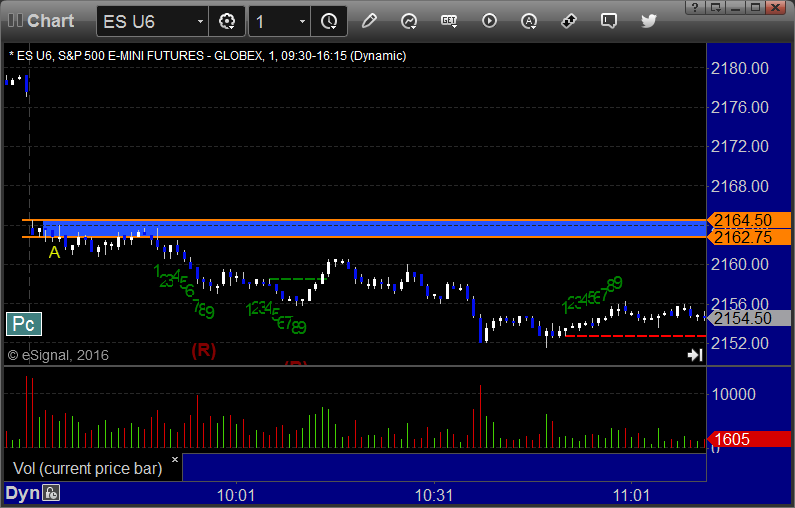Viewport: 795px width, 508px height.
Task: Minimize the chart window
Action: [735, 7]
